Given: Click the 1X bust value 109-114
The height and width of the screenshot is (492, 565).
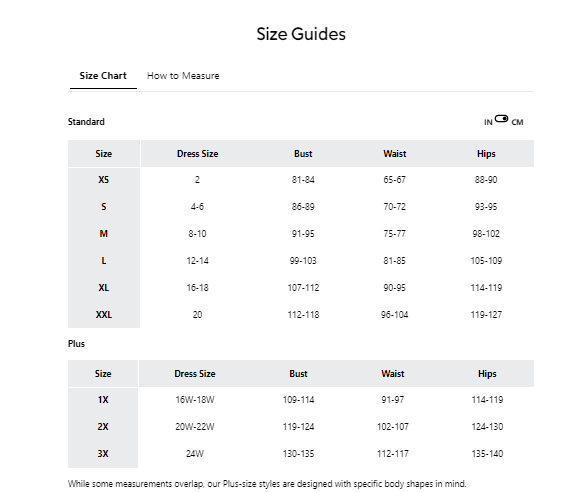Looking at the screenshot, I should [x=298, y=400].
